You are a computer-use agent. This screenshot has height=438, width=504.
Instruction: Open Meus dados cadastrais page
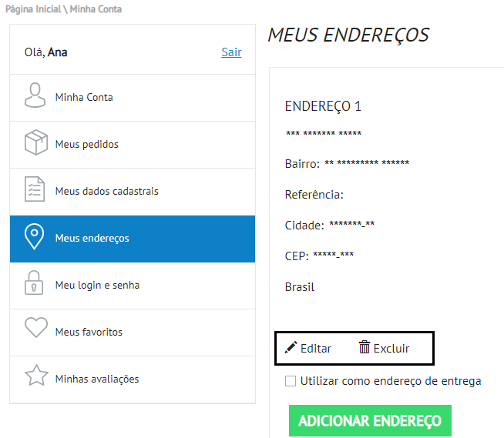click(x=106, y=192)
